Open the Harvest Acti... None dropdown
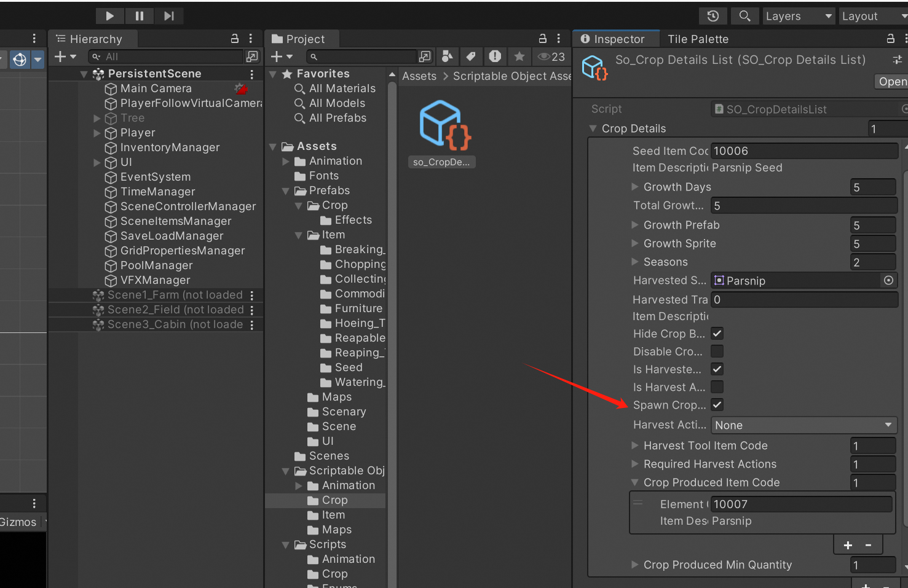 coord(804,425)
